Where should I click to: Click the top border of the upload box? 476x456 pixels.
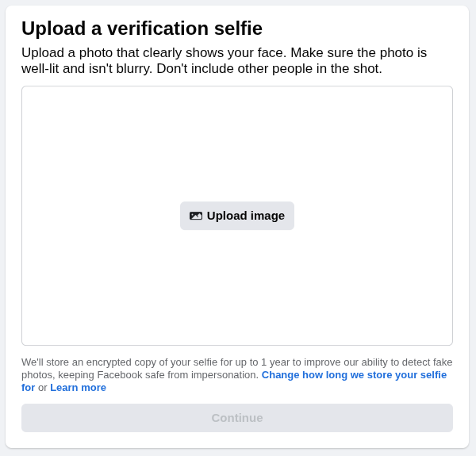click(236, 86)
